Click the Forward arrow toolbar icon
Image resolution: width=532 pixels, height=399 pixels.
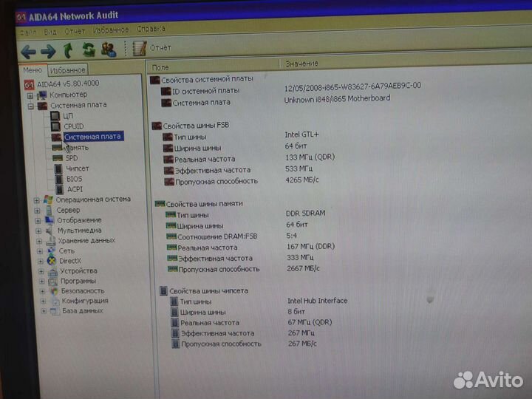[x=48, y=51]
